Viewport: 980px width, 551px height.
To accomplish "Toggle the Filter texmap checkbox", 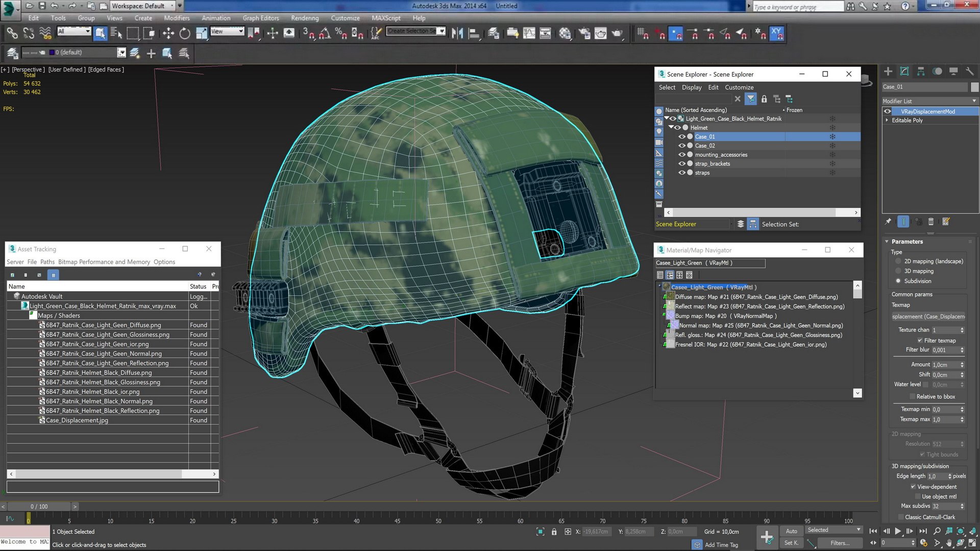I will tap(920, 340).
